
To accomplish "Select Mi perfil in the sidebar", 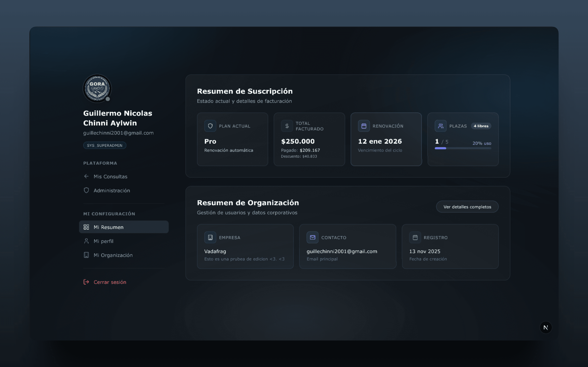I will (103, 241).
